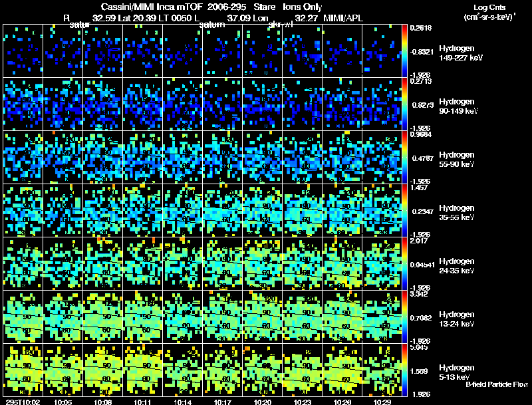Image resolution: width=532 pixels, height=405 pixels.
Task: Select the 'Hydrogen 55-90 keV' row label
Action: pos(457,160)
